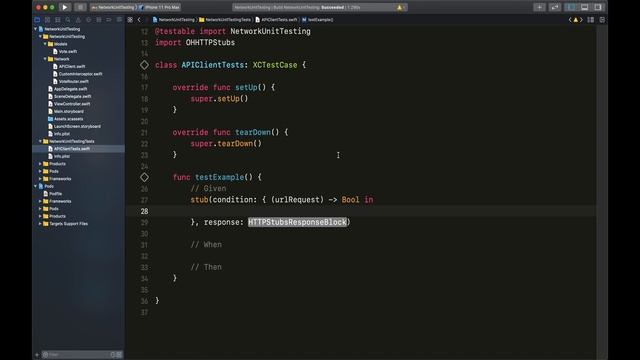Viewport: 640px width, 360px height.
Task: Open the Issue navigator warning icon
Action: coord(78,20)
